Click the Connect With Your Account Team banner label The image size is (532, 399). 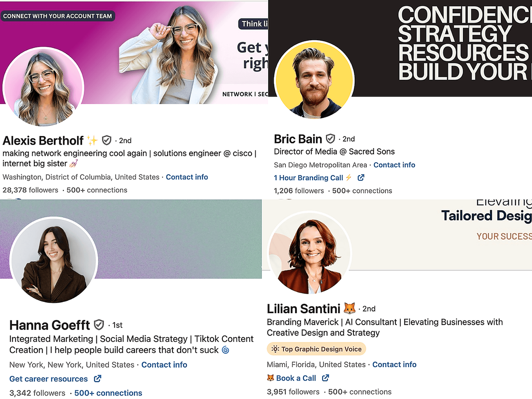click(57, 16)
